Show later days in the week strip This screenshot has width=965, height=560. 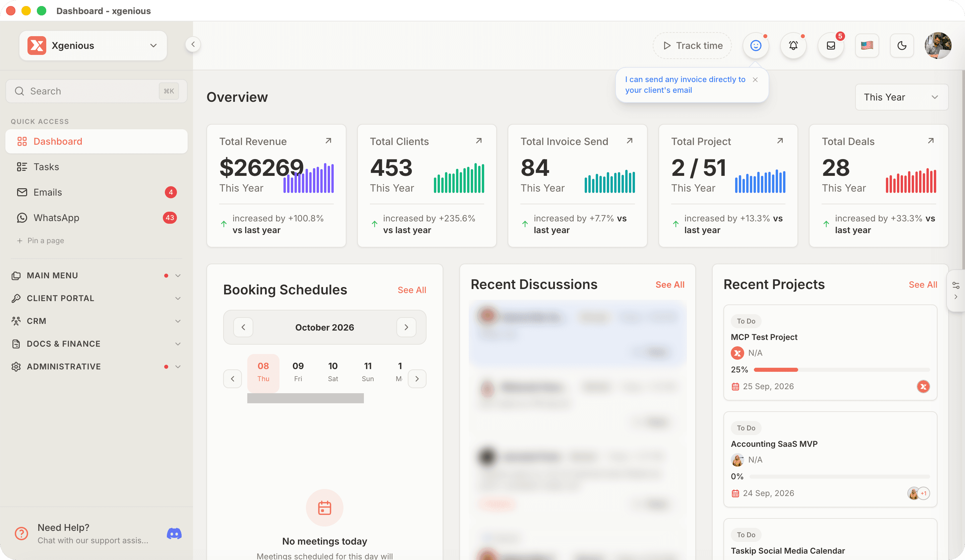point(417,378)
